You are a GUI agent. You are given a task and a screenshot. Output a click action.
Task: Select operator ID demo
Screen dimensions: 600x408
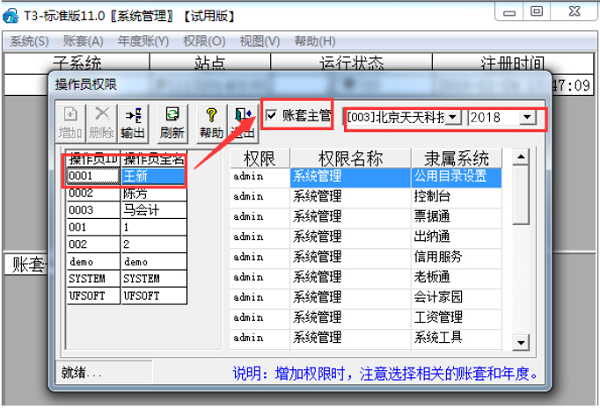pos(93,262)
